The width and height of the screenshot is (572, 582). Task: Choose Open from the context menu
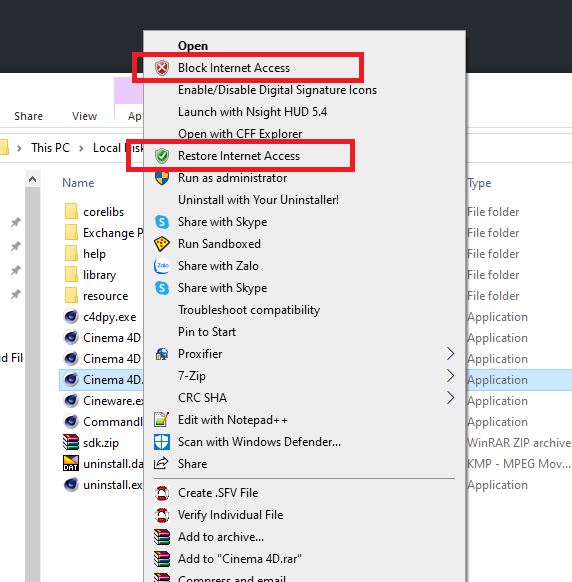click(193, 46)
